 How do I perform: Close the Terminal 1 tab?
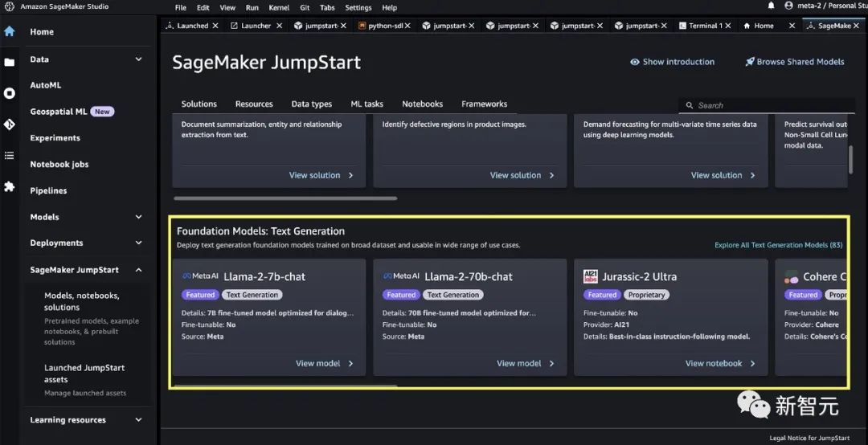730,26
